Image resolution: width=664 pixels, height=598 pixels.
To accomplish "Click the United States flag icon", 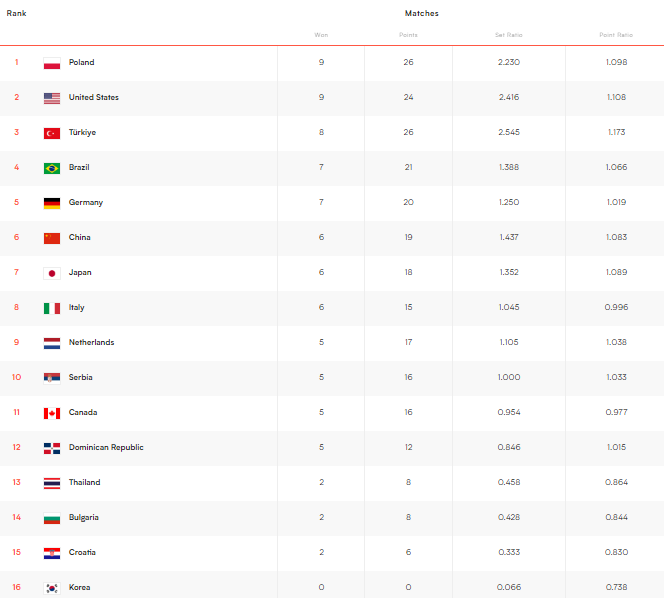I will [x=52, y=98].
